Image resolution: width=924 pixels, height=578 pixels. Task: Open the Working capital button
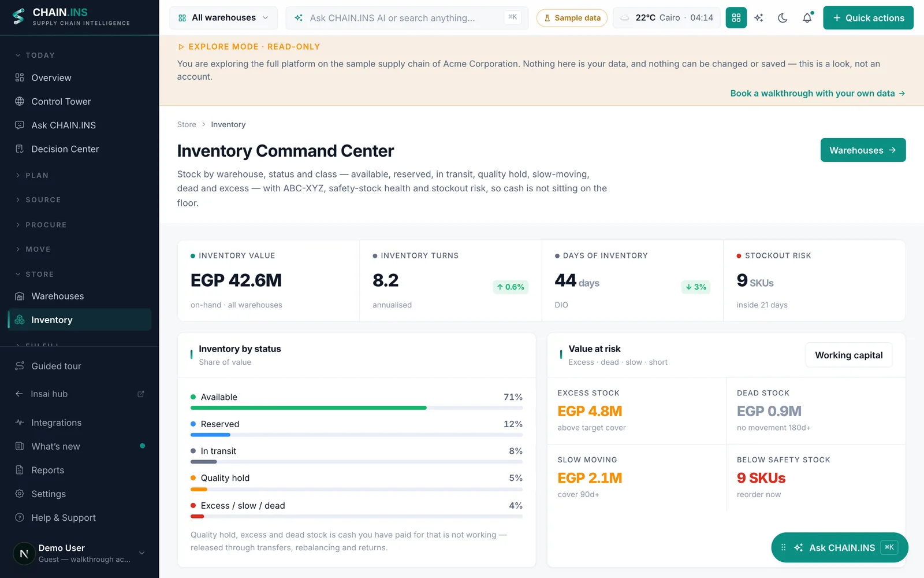(848, 355)
